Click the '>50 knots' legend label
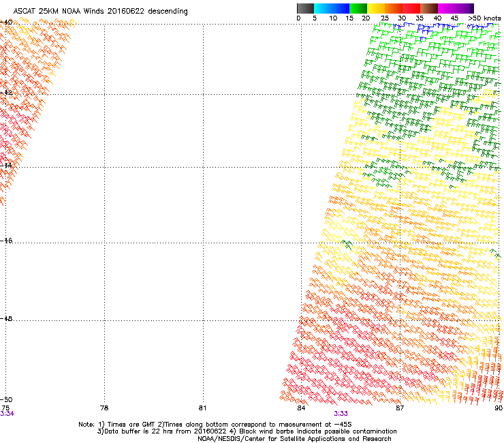Image resolution: width=504 pixels, height=443 pixels. pos(484,18)
